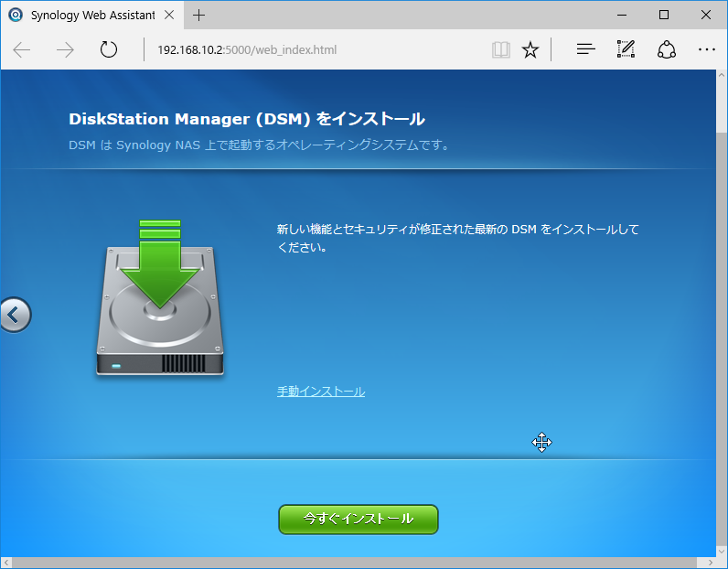
Task: Select the Synology Web Assistant tab
Action: point(92,15)
